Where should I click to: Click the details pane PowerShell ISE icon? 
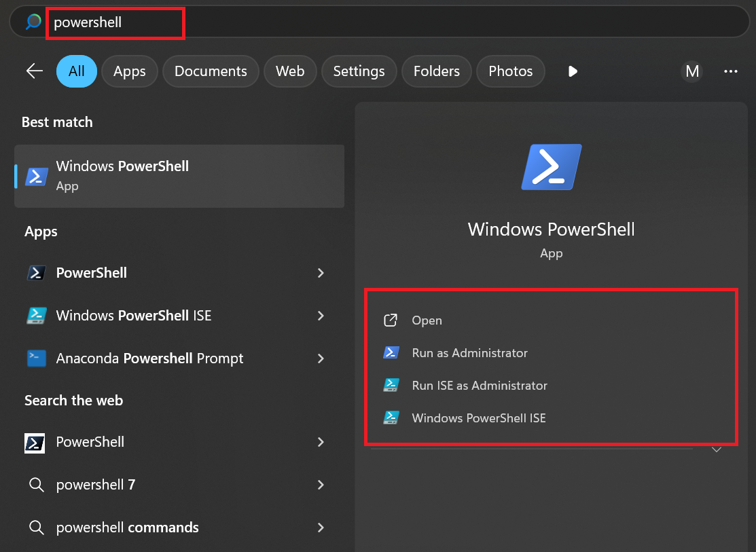coord(391,418)
